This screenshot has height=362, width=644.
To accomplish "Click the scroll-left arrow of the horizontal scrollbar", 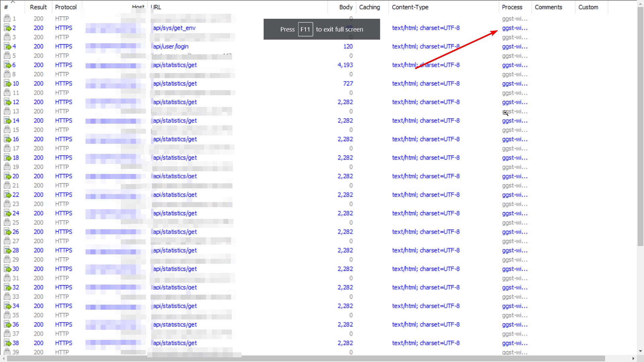I will point(3,359).
